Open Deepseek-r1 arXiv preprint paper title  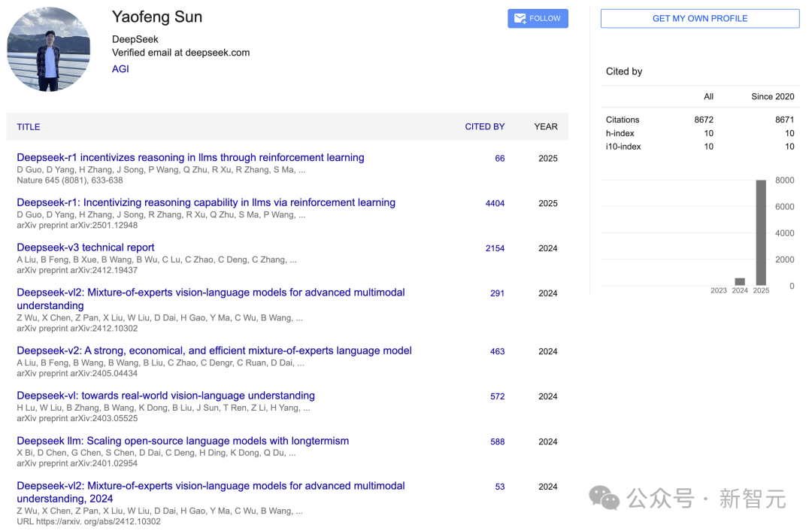[x=206, y=203]
